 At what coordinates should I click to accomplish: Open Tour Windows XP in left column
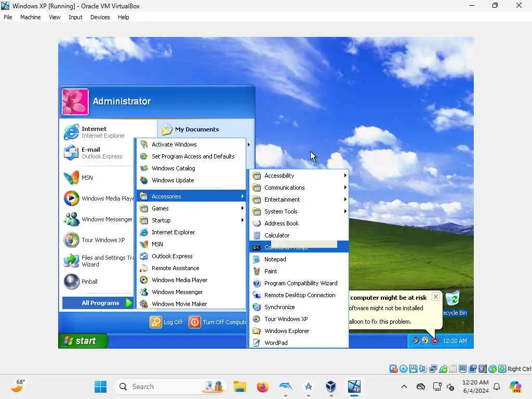(98, 240)
